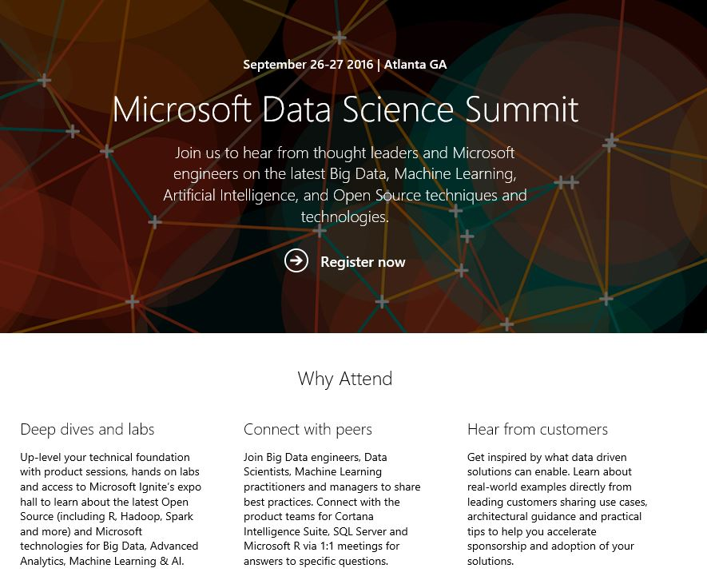Select the Deep dives and labs heading
Image resolution: width=707 pixels, height=588 pixels.
click(87, 429)
